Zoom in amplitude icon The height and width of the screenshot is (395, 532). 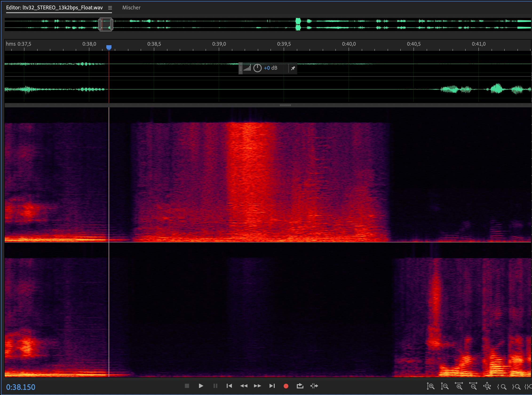pos(430,386)
